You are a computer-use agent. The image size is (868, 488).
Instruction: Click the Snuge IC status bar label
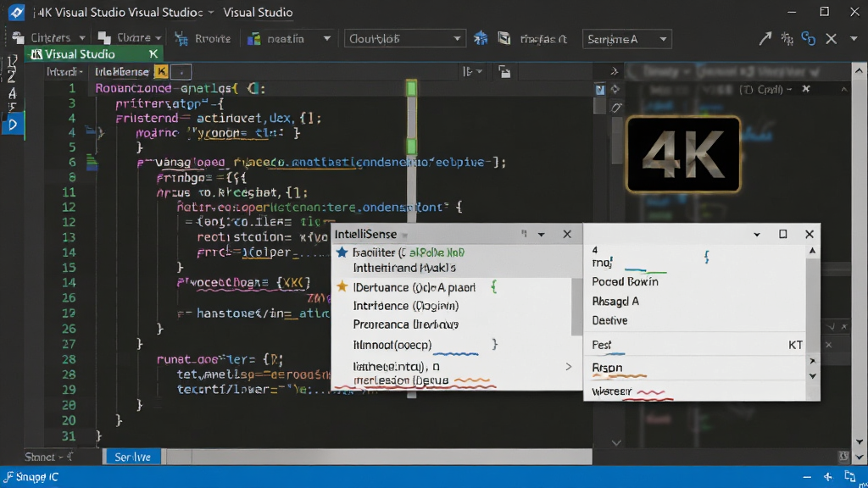pyautogui.click(x=37, y=476)
